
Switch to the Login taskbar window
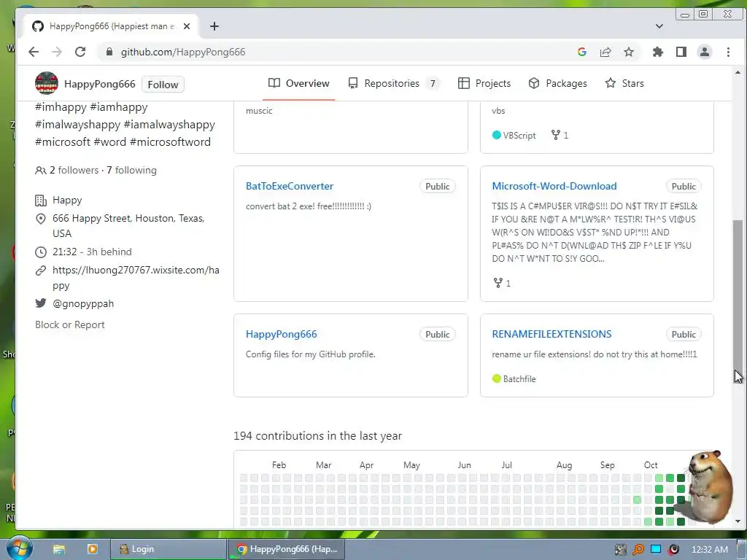[169, 549]
